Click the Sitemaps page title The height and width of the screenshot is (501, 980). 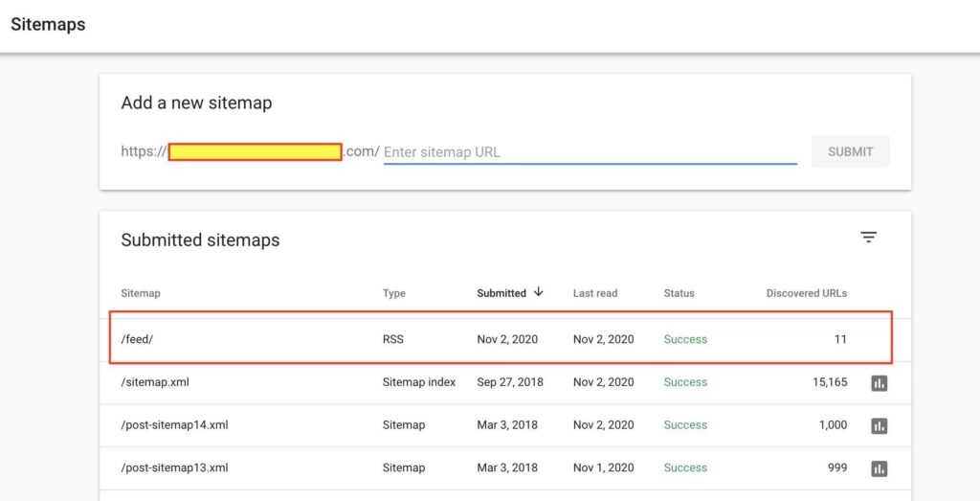pos(48,25)
